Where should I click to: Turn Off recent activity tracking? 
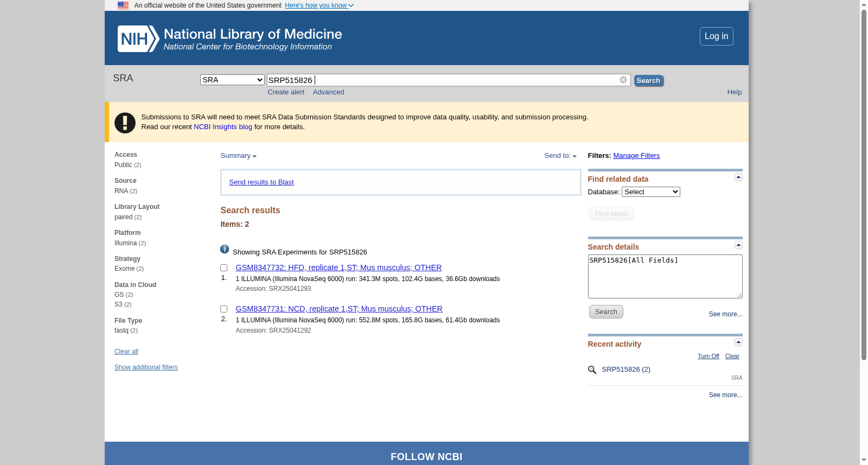coord(708,356)
